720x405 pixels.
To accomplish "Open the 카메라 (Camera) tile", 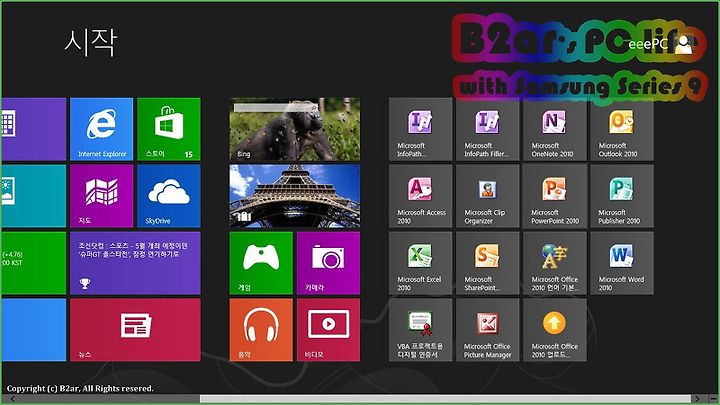I will 328,263.
